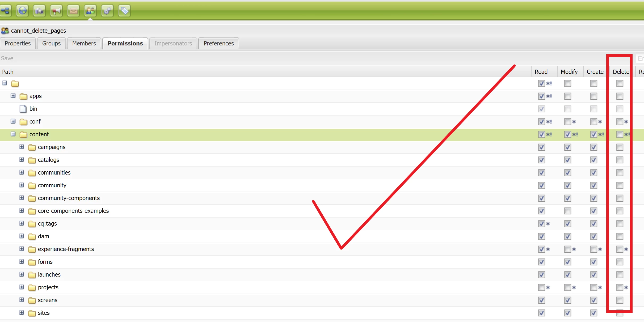Open the gears Tools icon
Image resolution: width=644 pixels, height=322 pixels.
[x=107, y=11]
